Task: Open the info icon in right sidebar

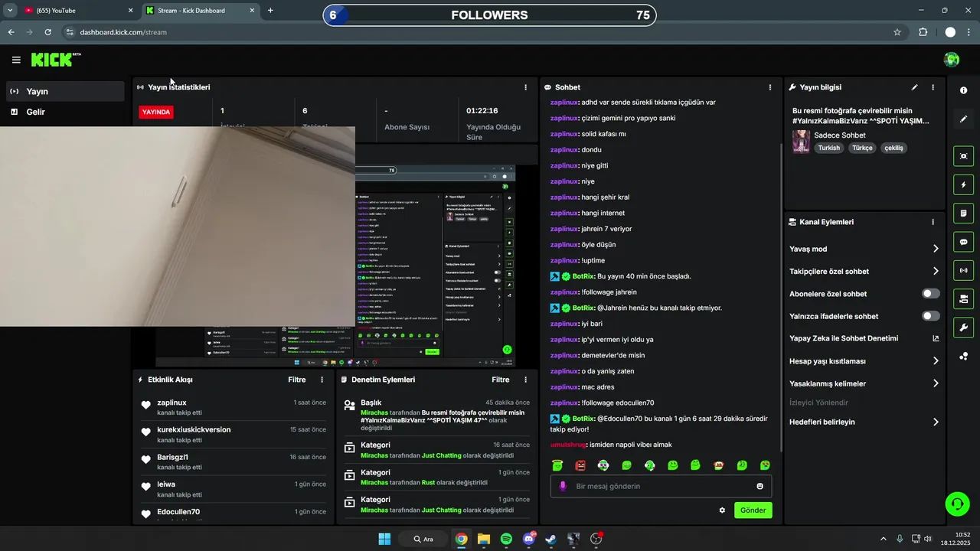Action: [963, 90]
